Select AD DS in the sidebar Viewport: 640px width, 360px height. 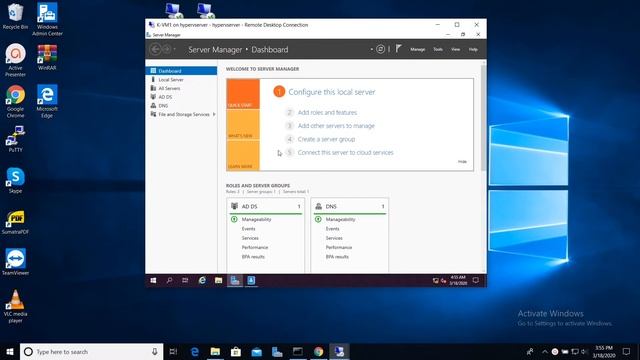click(181, 97)
